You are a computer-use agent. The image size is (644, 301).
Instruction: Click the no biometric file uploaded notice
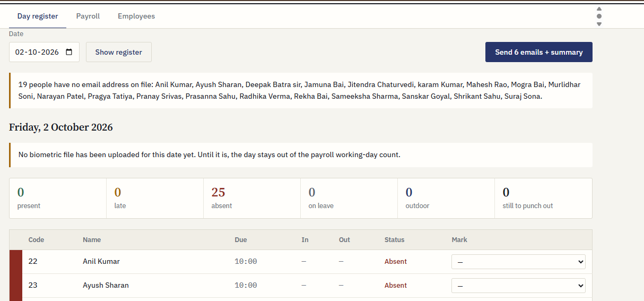[x=301, y=155]
